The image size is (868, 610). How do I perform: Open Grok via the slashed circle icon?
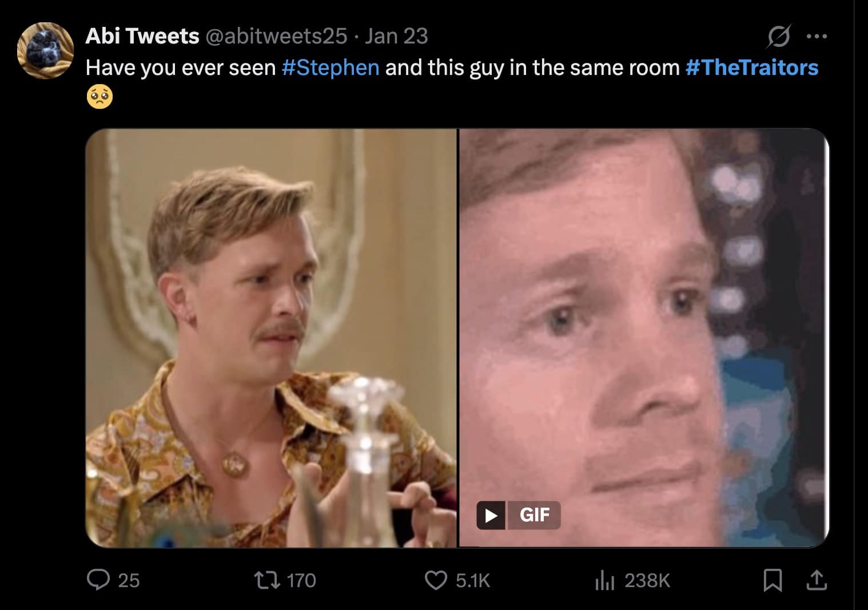[x=779, y=35]
